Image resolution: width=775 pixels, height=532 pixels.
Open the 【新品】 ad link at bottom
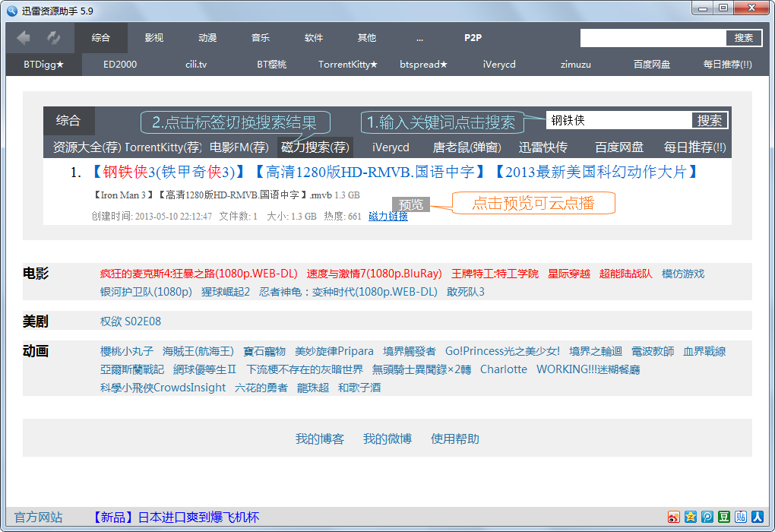(x=176, y=517)
